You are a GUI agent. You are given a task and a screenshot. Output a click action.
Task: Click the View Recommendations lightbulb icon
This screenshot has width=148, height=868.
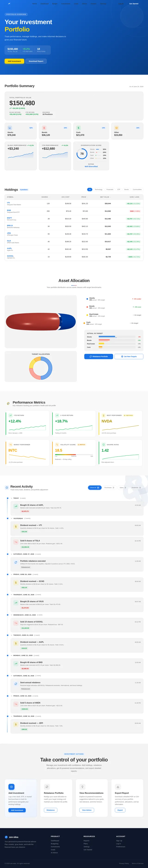point(83,787)
